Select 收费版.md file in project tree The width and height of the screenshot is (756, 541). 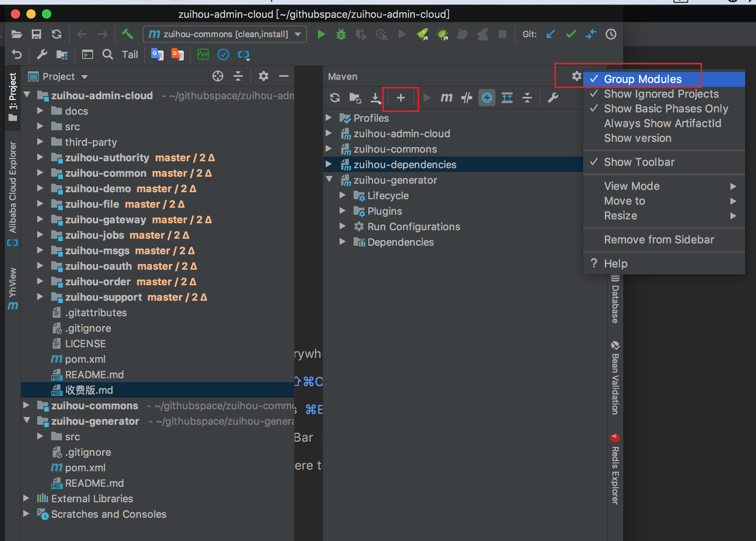(157, 390)
